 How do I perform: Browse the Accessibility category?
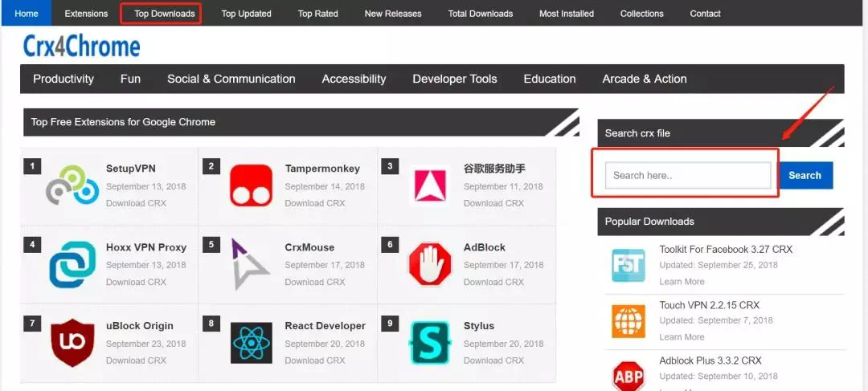pyautogui.click(x=354, y=79)
